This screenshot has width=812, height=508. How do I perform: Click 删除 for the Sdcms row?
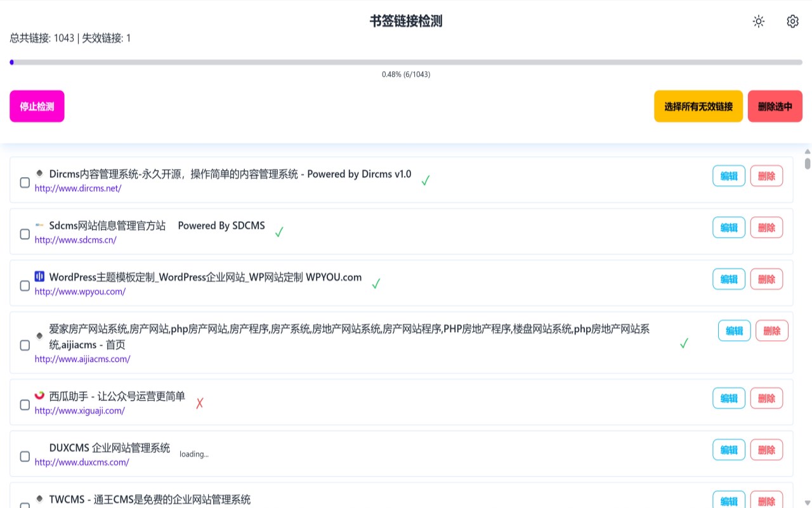coord(766,227)
